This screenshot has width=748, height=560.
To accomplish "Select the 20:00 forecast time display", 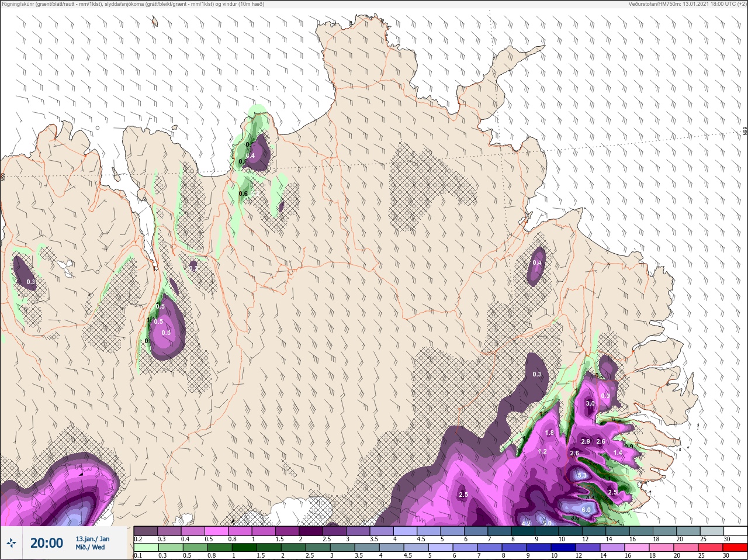I will click(x=47, y=543).
